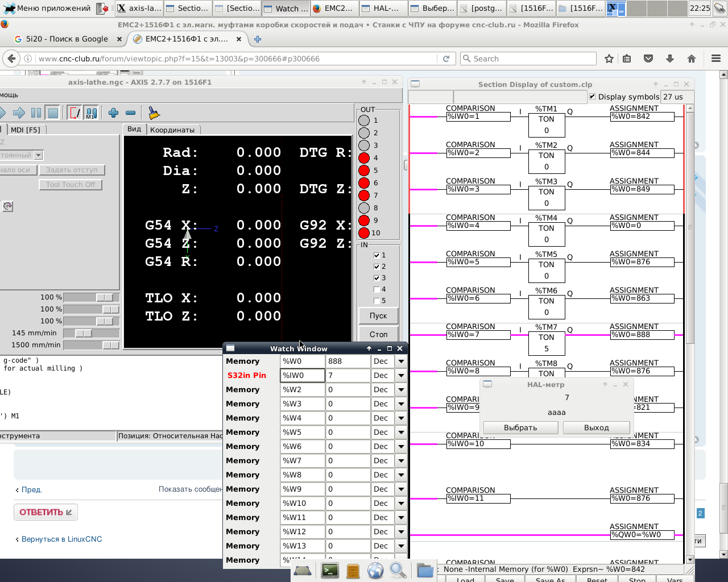Click the stop program square icon
Screen dimensions: 728x582
pos(53,113)
